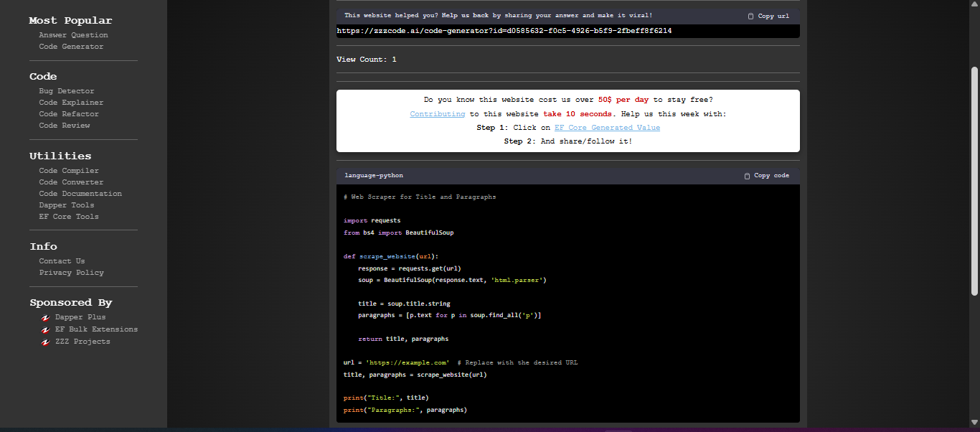Screen dimensions: 980x432
Task: Click the "50$ per day" cost text
Action: 623,100
